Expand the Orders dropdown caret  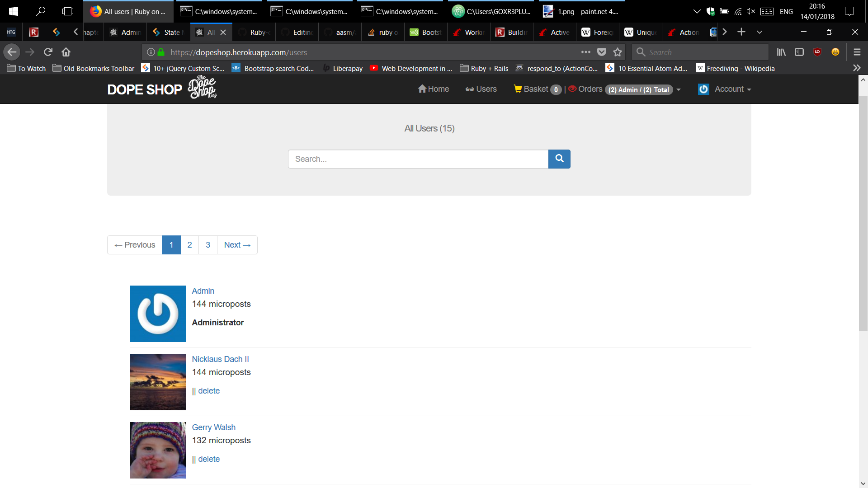679,89
